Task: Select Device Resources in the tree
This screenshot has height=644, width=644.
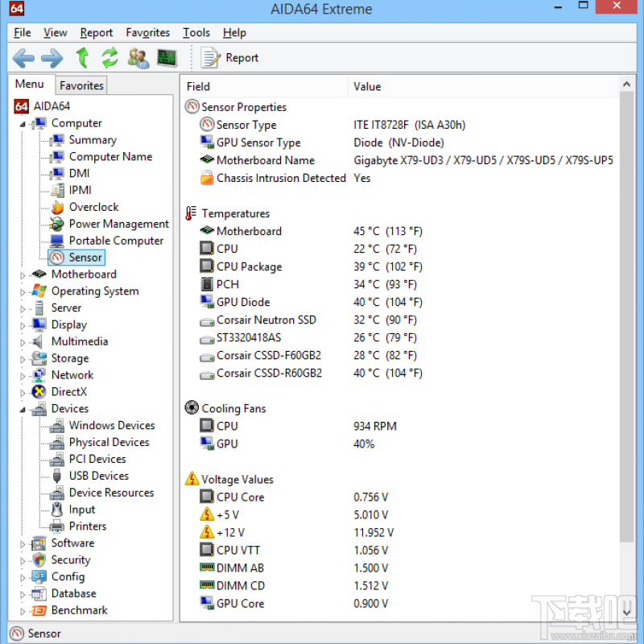Action: 111,493
